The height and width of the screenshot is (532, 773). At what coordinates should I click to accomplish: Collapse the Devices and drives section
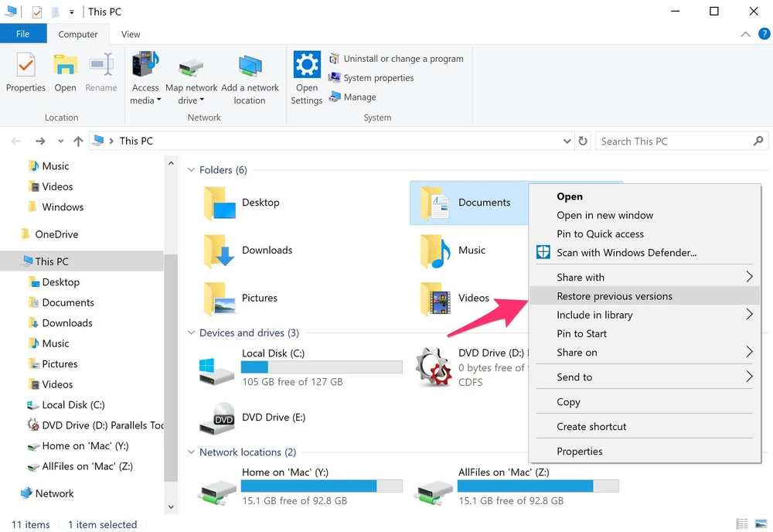192,333
